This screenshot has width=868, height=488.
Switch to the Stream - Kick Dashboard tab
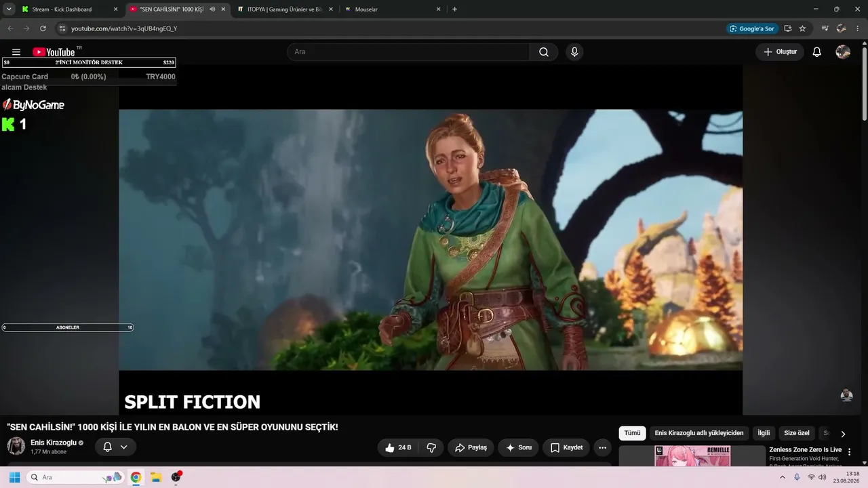tap(62, 9)
